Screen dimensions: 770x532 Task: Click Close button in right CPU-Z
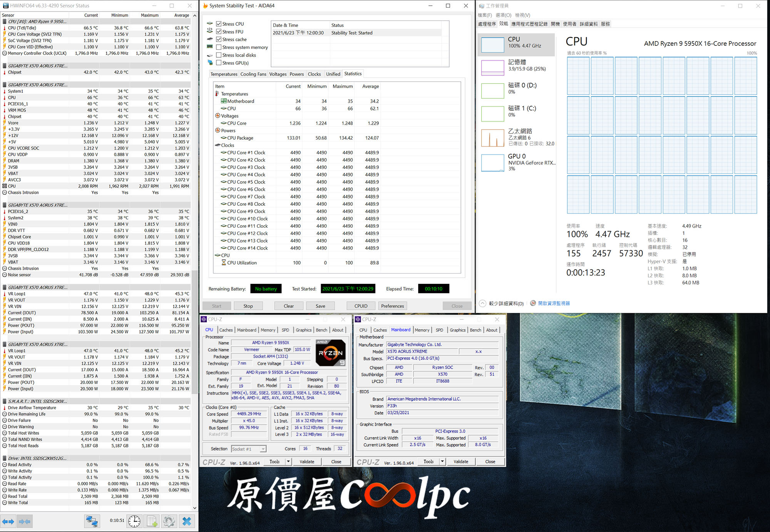tap(490, 461)
